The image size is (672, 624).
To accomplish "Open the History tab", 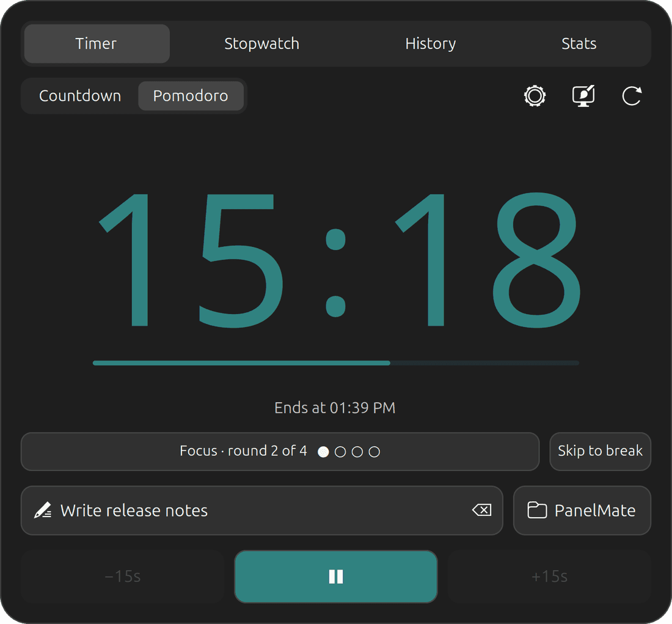I will coord(430,44).
